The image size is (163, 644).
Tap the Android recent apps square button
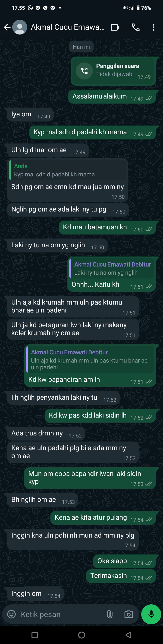click(35, 635)
